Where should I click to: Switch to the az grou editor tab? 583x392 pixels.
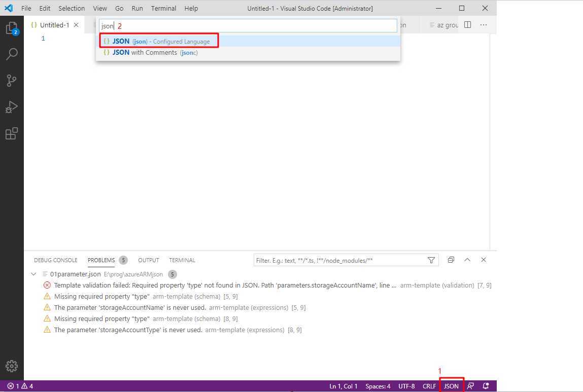(x=443, y=25)
